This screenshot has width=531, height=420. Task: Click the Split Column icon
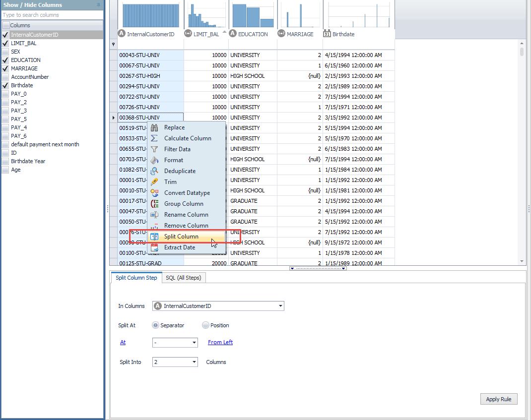(x=154, y=237)
